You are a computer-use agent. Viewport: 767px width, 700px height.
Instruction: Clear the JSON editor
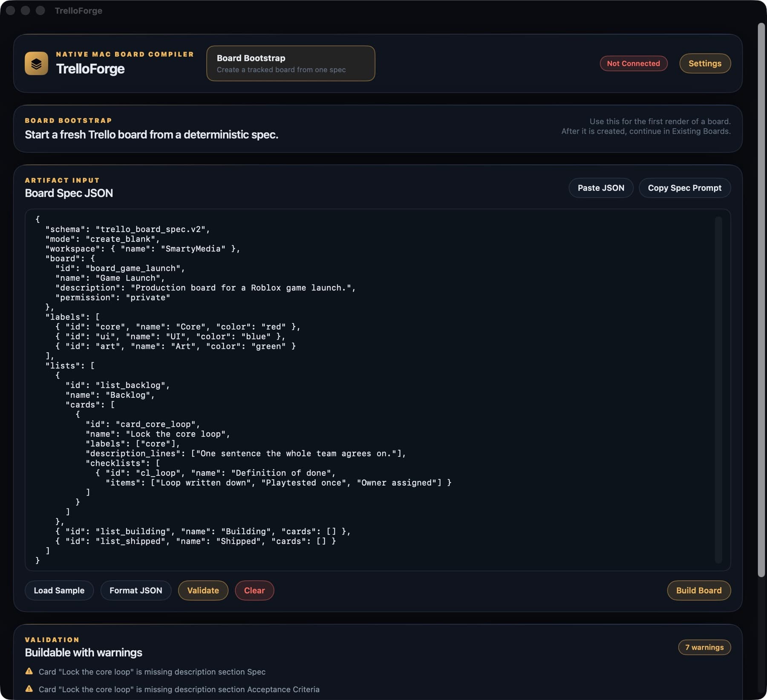(x=254, y=591)
